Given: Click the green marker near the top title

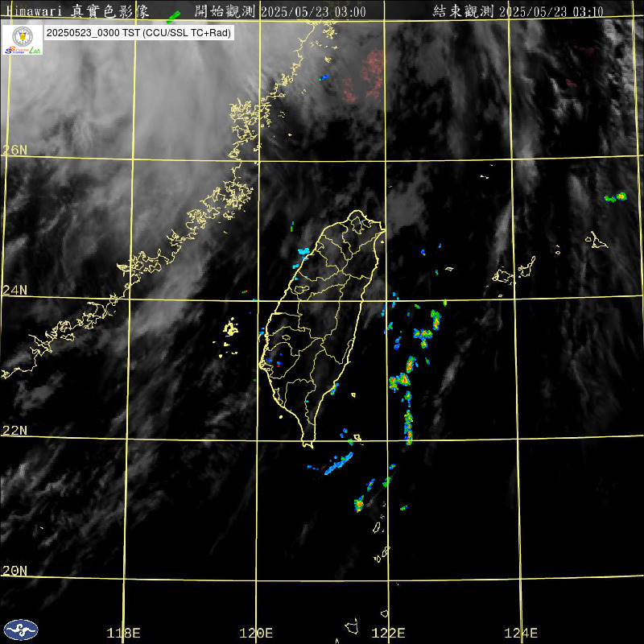Looking at the screenshot, I should click(x=173, y=17).
